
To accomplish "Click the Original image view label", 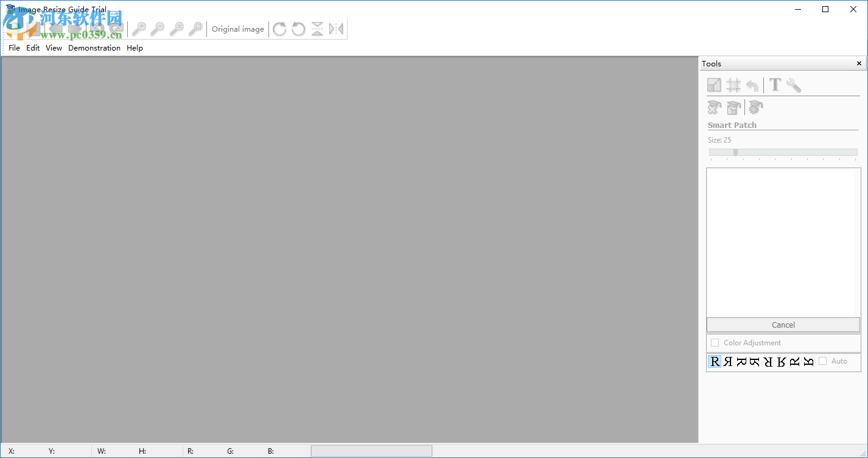I will coord(237,29).
